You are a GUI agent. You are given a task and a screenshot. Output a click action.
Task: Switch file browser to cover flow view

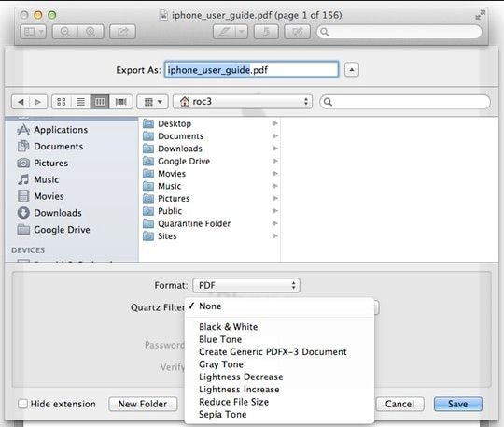pyautogui.click(x=120, y=102)
